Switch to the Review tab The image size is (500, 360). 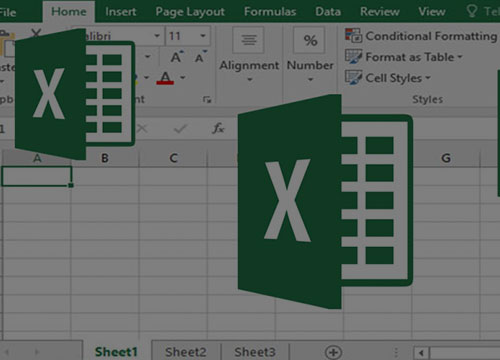(x=380, y=12)
